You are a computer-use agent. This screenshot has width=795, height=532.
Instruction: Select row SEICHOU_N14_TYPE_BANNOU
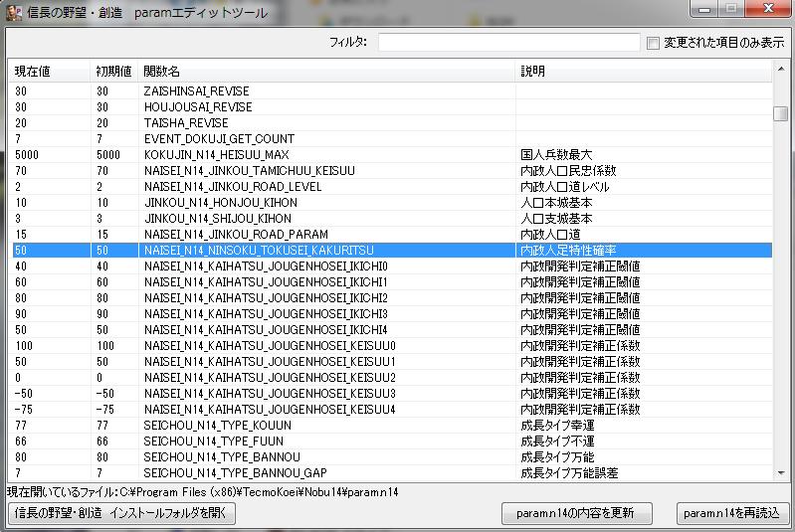[392, 457]
